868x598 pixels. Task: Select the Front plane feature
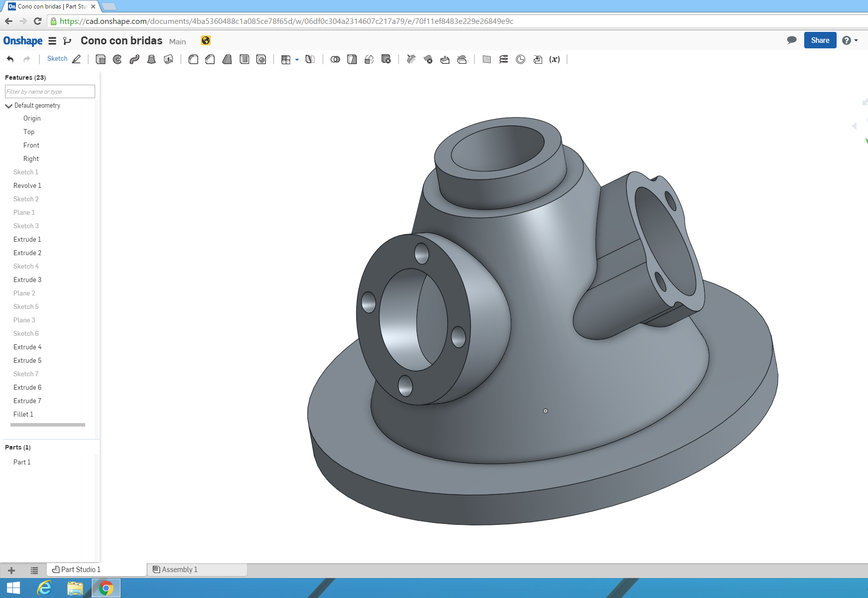pyautogui.click(x=31, y=146)
